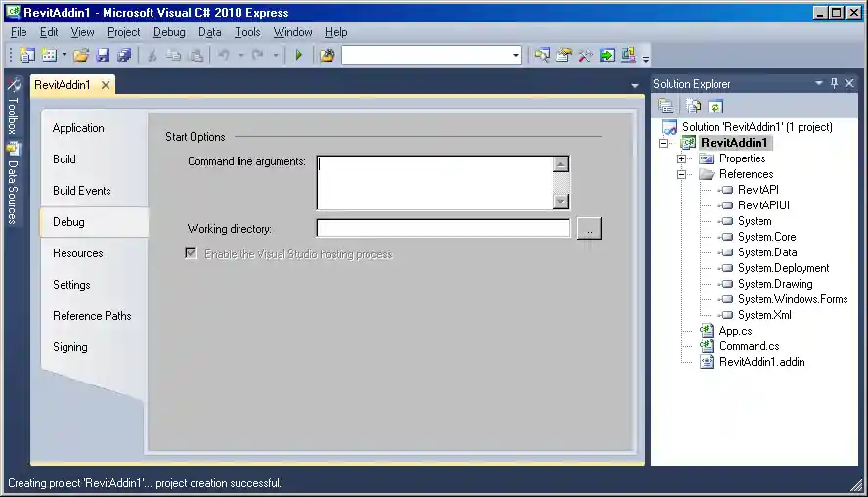Pin the Solution Explorer panel

(x=834, y=84)
